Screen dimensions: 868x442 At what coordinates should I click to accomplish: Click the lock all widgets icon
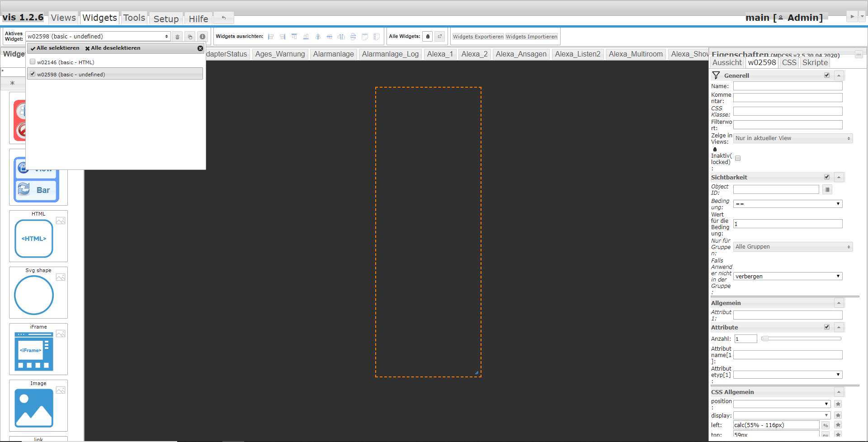point(428,37)
